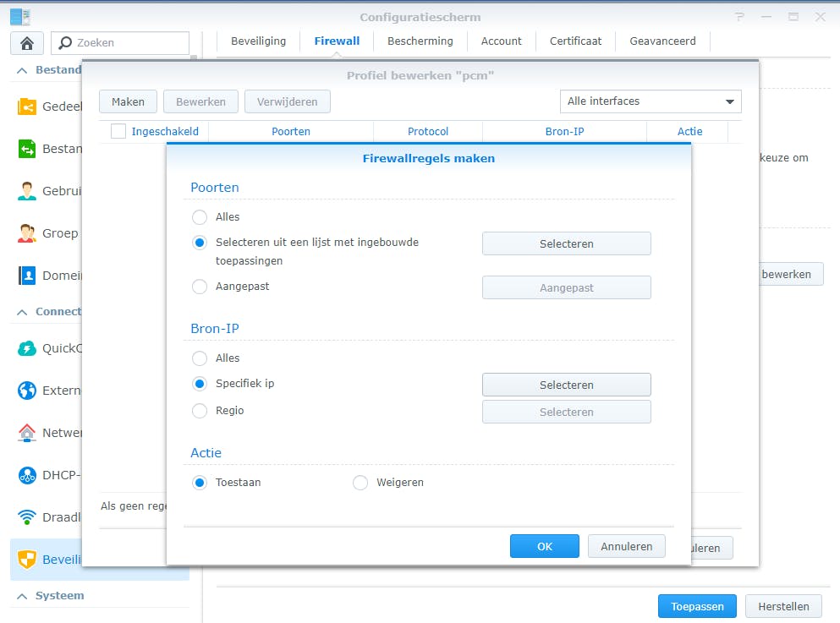
Task: Sort by the Bron-IP column header
Action: 564,131
